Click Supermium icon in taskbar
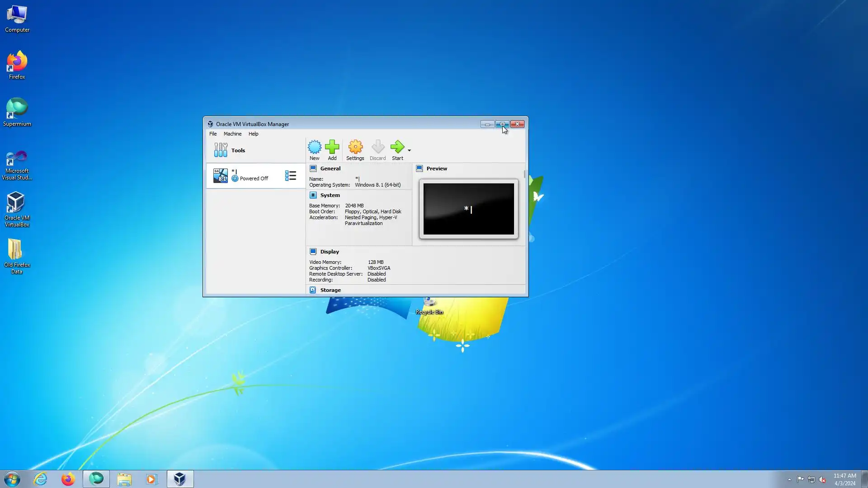Viewport: 868px width, 488px height. (96, 479)
